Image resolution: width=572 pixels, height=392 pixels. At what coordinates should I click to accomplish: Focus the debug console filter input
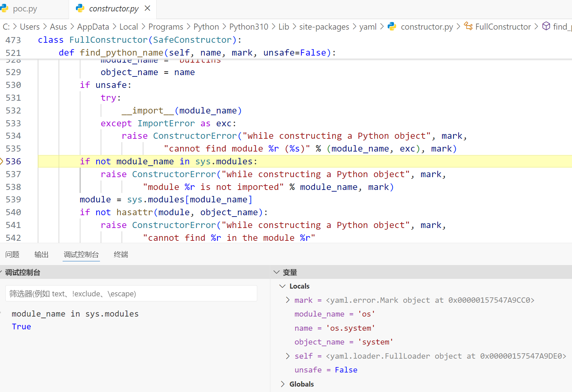(x=131, y=294)
